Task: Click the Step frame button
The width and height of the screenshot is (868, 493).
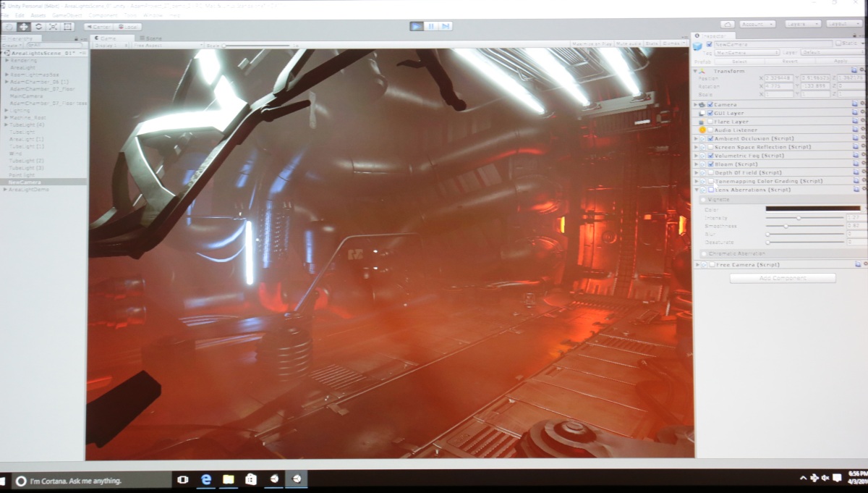Action: 446,26
